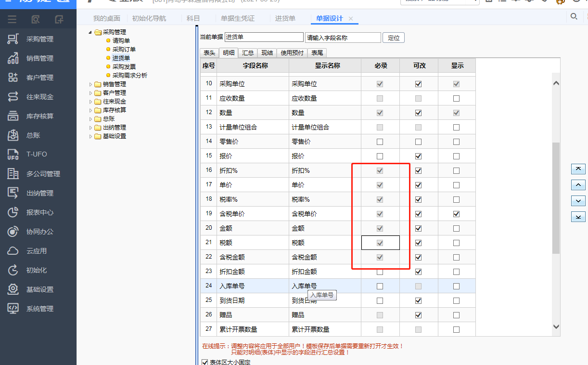Viewport: 588px width, 365px height.
Task: Open 出纳管理 sidebar module icon
Action: tap(13, 193)
